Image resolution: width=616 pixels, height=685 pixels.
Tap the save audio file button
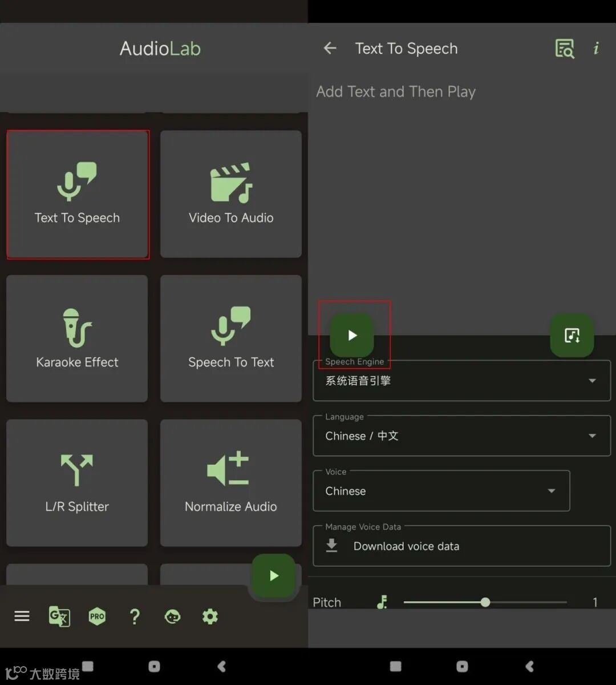click(x=572, y=335)
